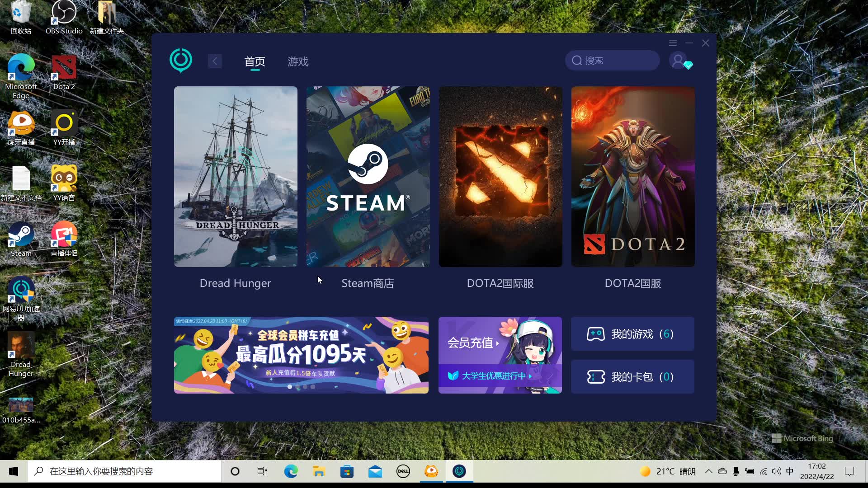
Task: Open the 大学生优惠进行中 student offer link
Action: (490, 376)
